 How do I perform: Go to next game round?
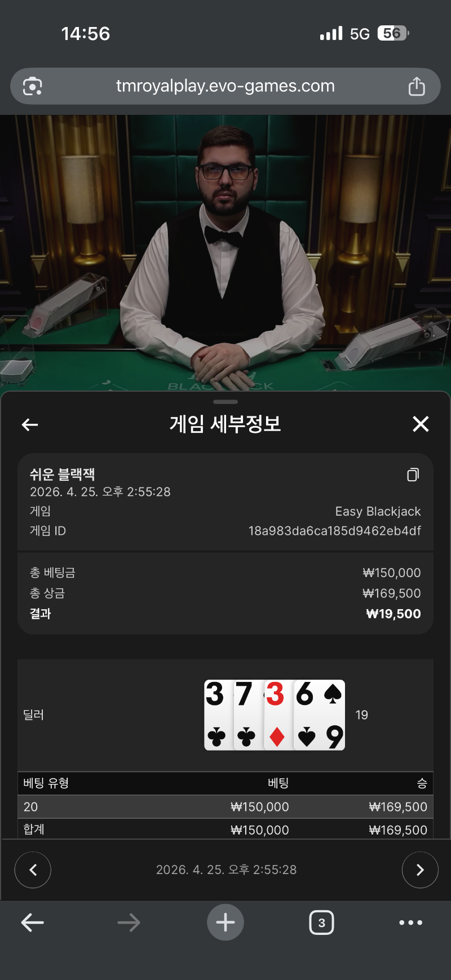click(x=420, y=870)
